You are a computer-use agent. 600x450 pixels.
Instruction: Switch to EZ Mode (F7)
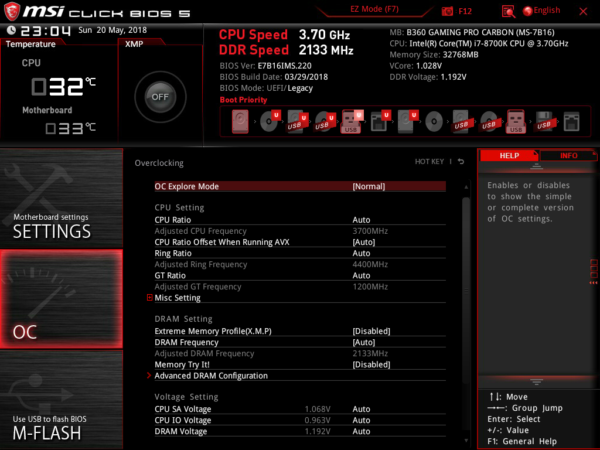374,9
